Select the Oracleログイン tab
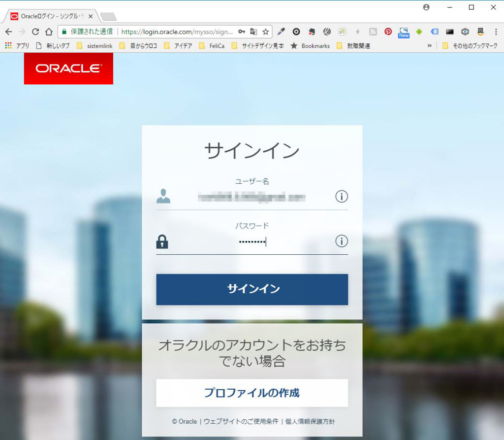The height and width of the screenshot is (440, 504). point(51,16)
